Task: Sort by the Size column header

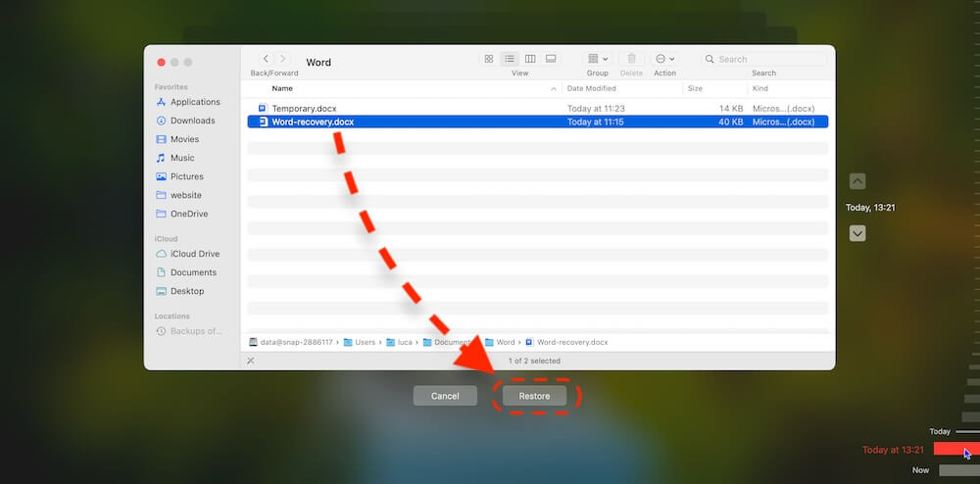Action: point(695,89)
